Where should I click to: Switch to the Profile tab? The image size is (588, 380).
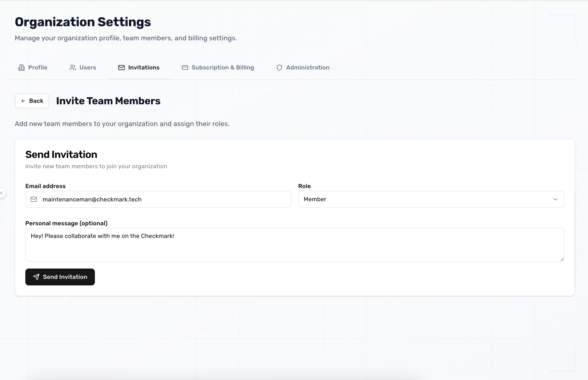pyautogui.click(x=38, y=68)
